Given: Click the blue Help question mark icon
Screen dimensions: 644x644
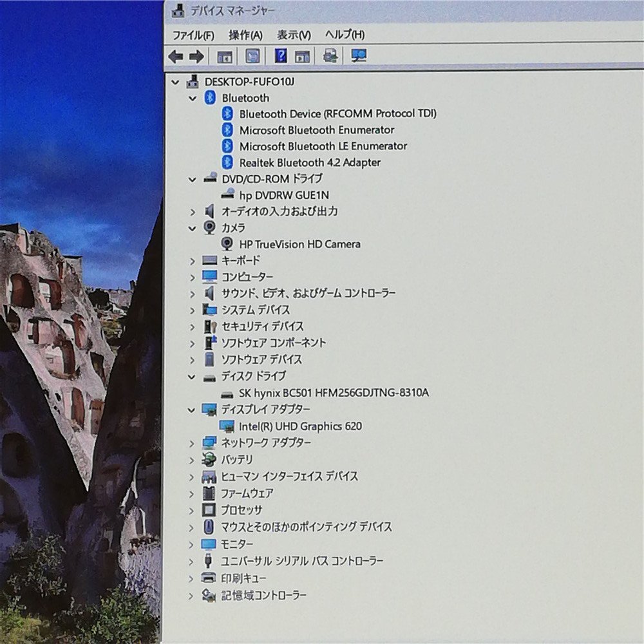Looking at the screenshot, I should [x=281, y=55].
